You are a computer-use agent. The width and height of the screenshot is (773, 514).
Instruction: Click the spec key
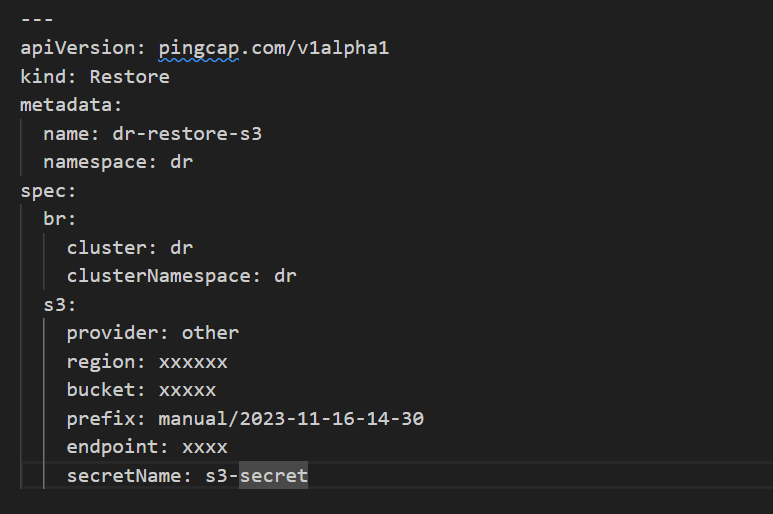click(x=46, y=190)
